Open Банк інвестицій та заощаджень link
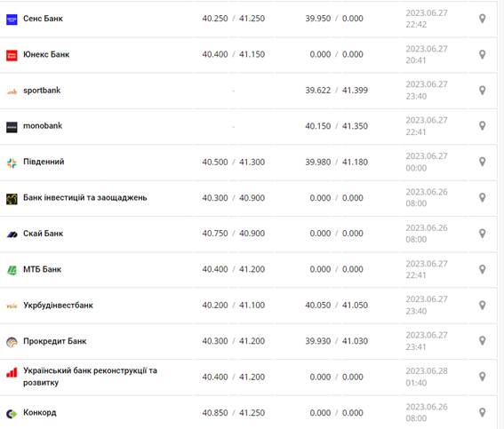Viewport: 504px width, 429px height. [84, 197]
